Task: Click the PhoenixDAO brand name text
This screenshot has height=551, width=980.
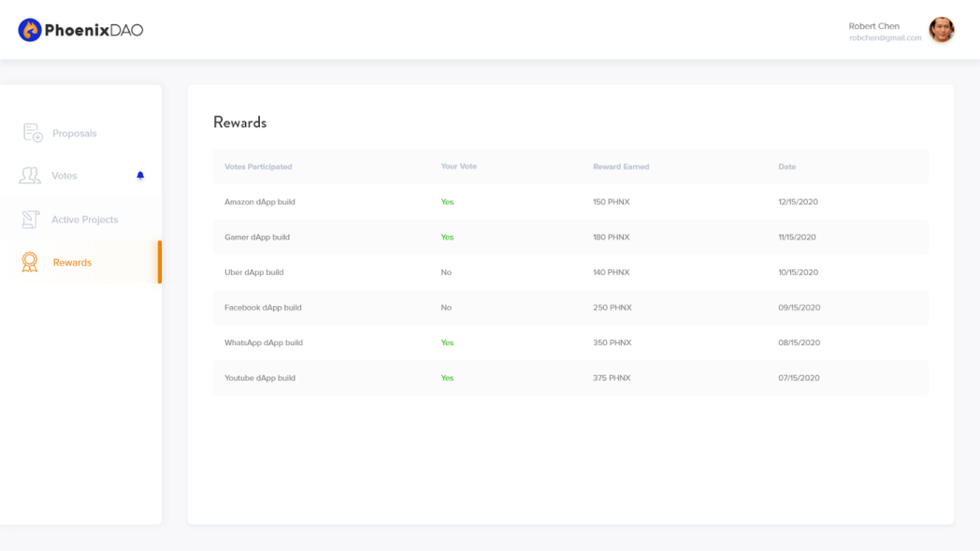Action: coord(94,30)
